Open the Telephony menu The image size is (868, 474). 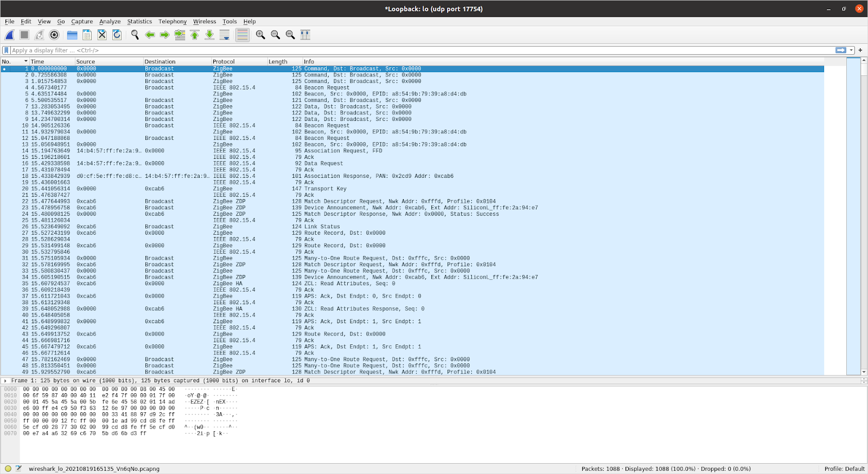pos(173,22)
